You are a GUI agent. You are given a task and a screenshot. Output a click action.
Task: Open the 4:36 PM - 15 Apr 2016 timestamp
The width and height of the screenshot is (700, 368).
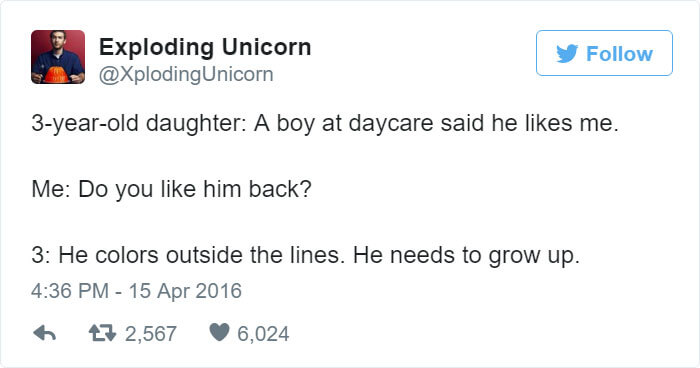[x=136, y=291]
